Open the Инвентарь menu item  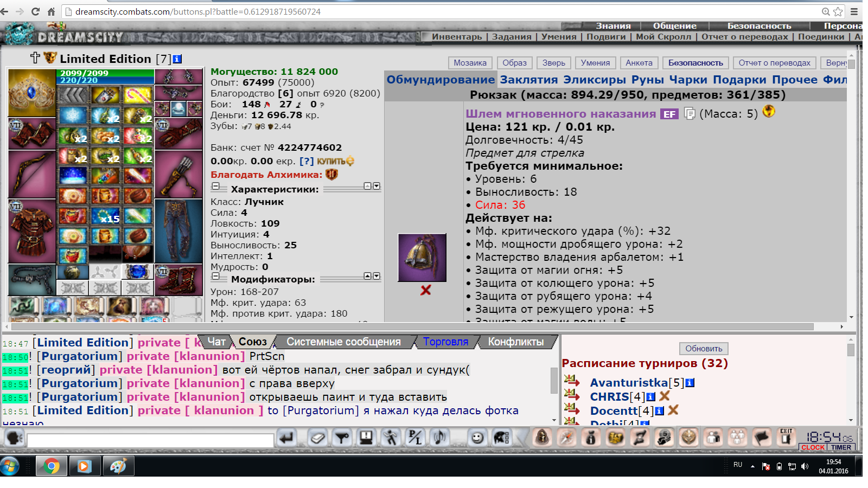point(457,36)
